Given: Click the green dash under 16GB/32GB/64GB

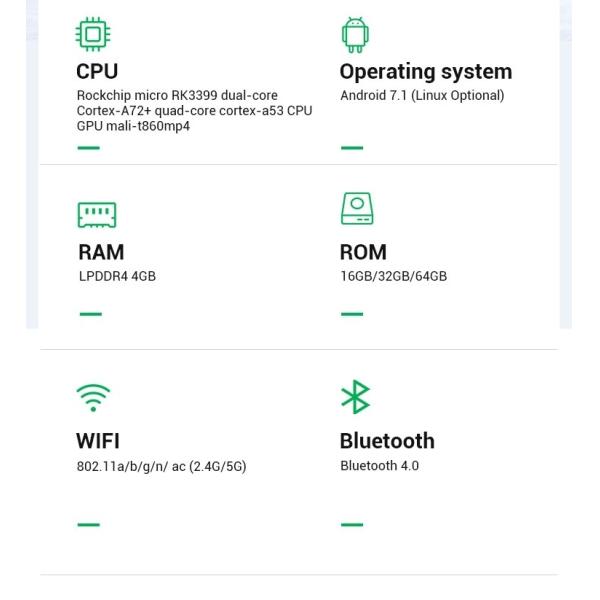Looking at the screenshot, I should 352,314.
